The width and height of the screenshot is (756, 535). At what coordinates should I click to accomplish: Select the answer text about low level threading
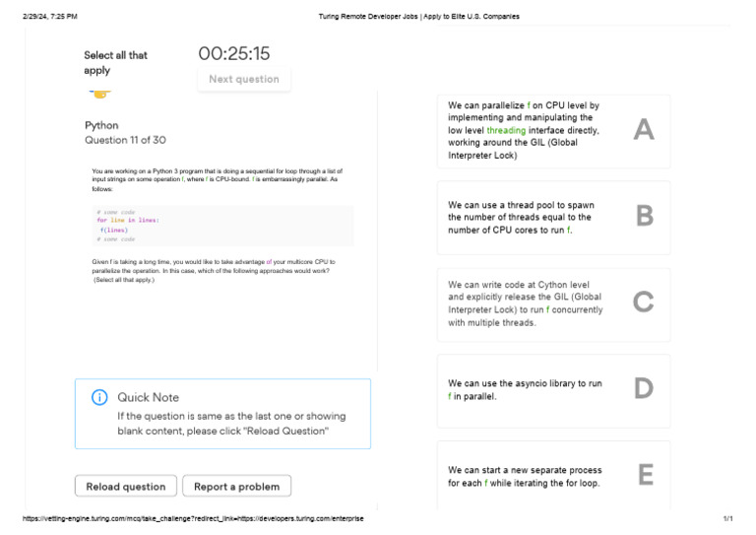click(x=524, y=130)
